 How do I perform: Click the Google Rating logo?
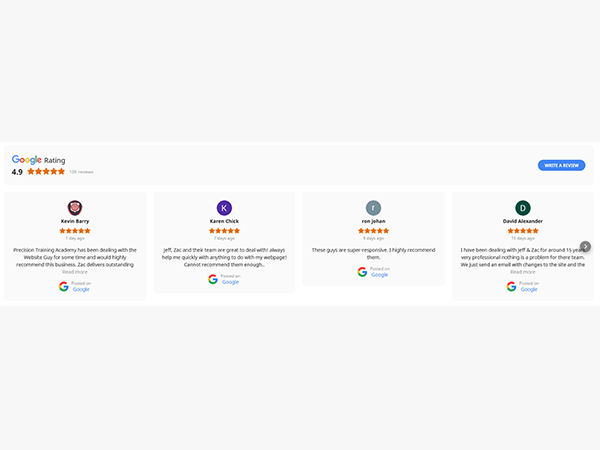[27, 160]
